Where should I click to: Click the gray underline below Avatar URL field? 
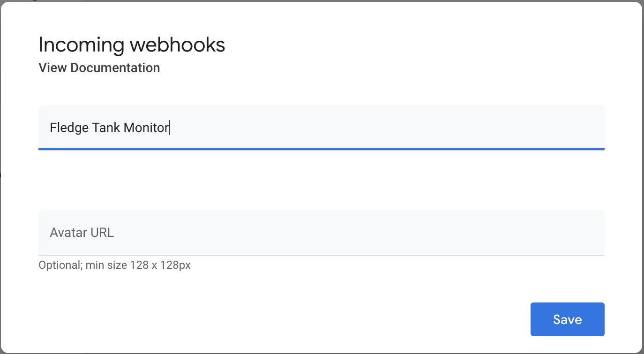pyautogui.click(x=321, y=255)
